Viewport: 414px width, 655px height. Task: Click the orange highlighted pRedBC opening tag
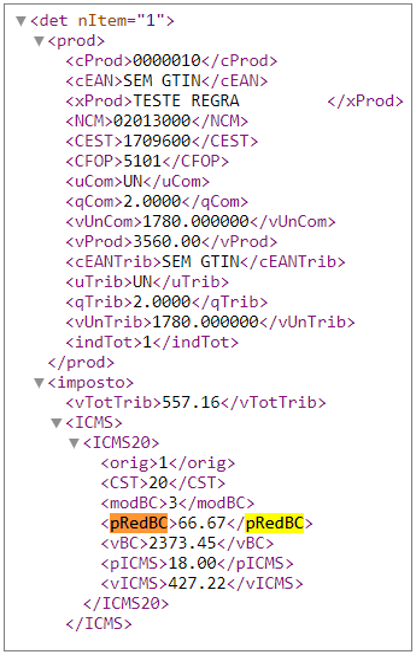click(x=138, y=523)
